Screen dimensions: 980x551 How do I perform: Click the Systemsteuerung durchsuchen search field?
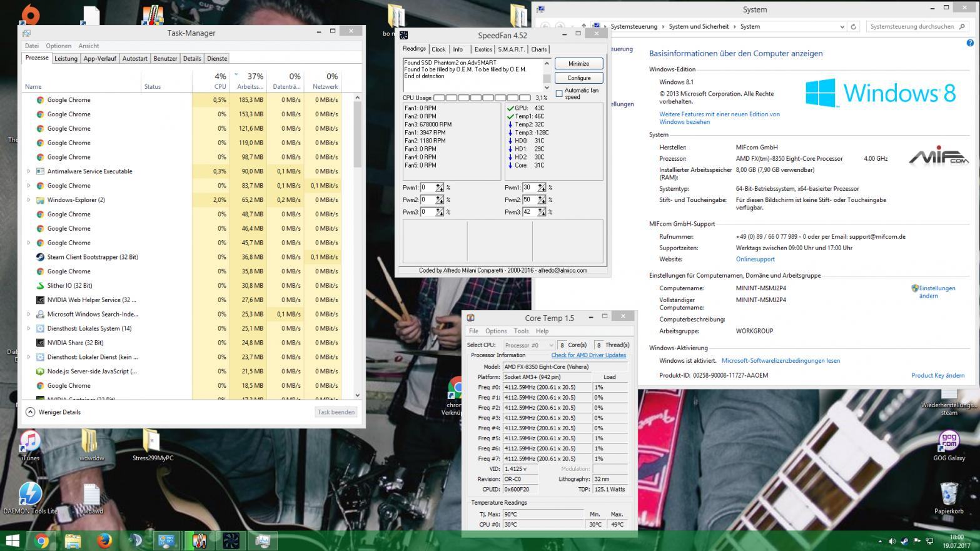912,27
